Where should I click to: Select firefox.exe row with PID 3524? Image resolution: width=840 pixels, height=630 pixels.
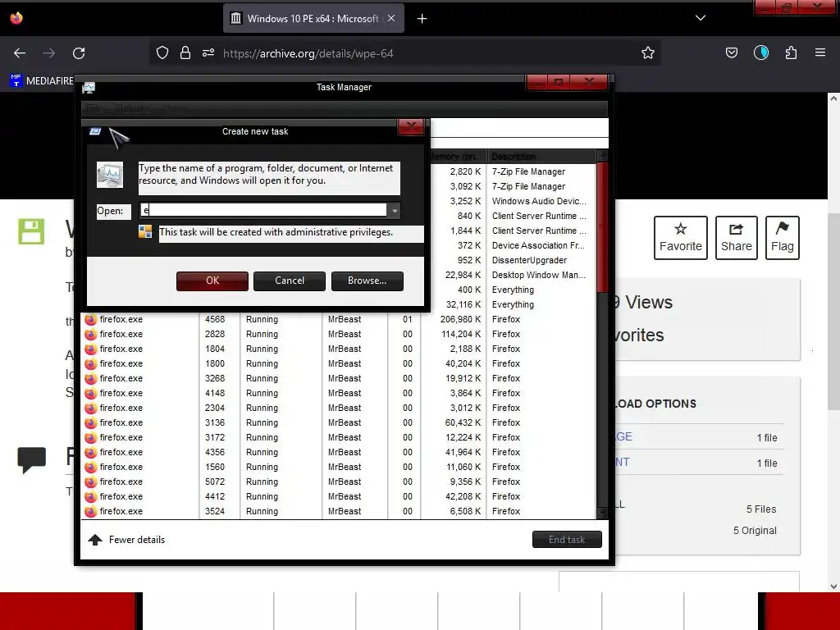(x=337, y=511)
